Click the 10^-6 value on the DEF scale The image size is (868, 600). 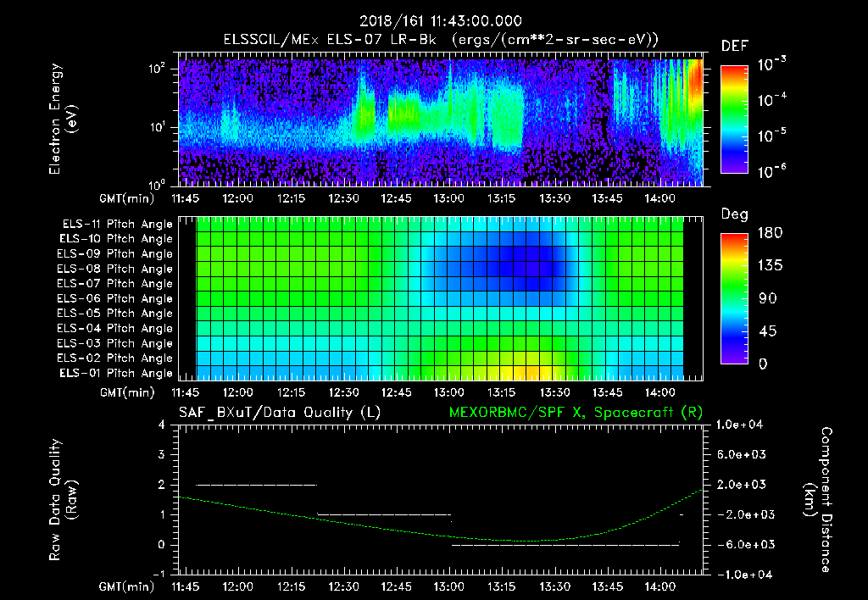click(x=771, y=171)
